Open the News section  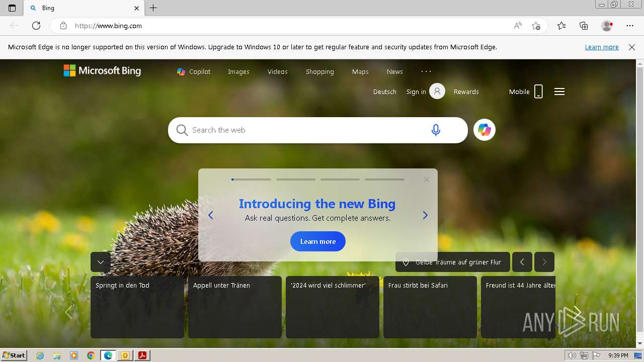[x=395, y=71]
